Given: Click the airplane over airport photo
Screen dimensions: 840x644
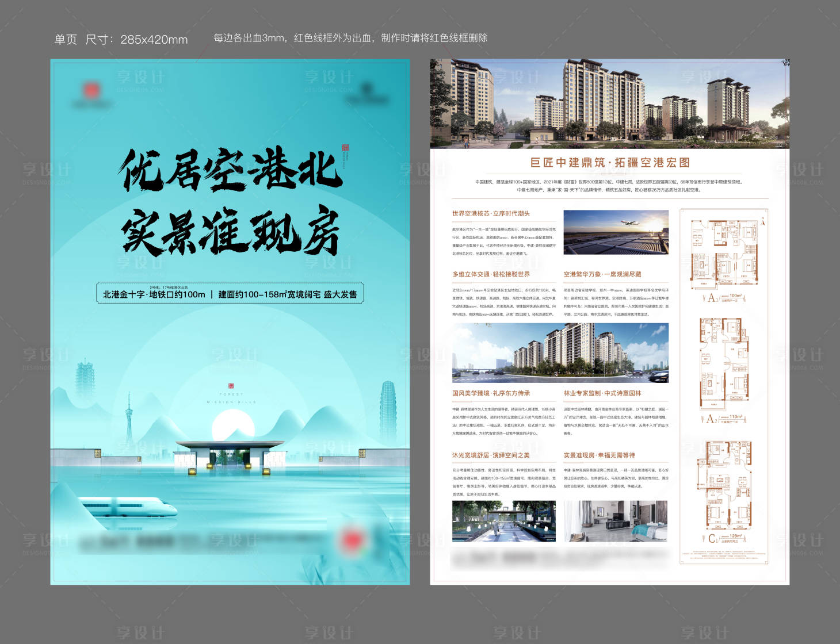Looking at the screenshot, I should coord(616,232).
